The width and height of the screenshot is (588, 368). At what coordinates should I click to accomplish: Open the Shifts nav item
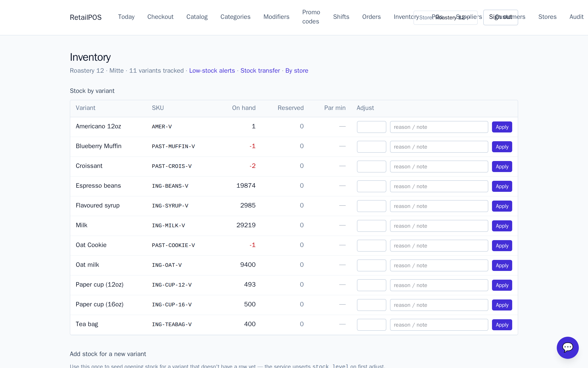341,17
